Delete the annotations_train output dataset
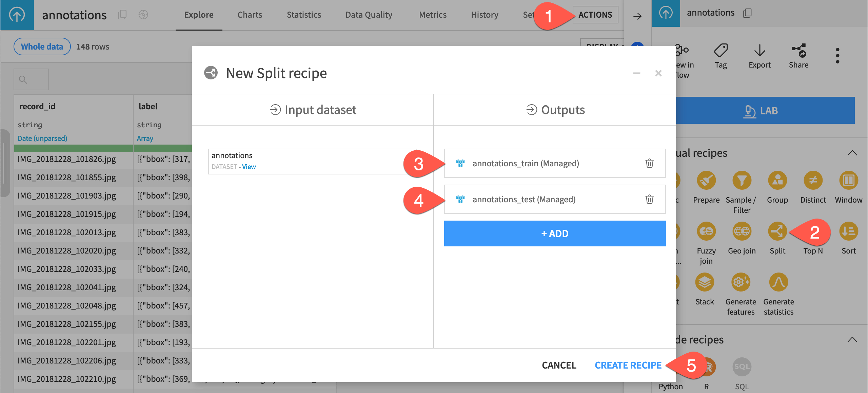 649,163
